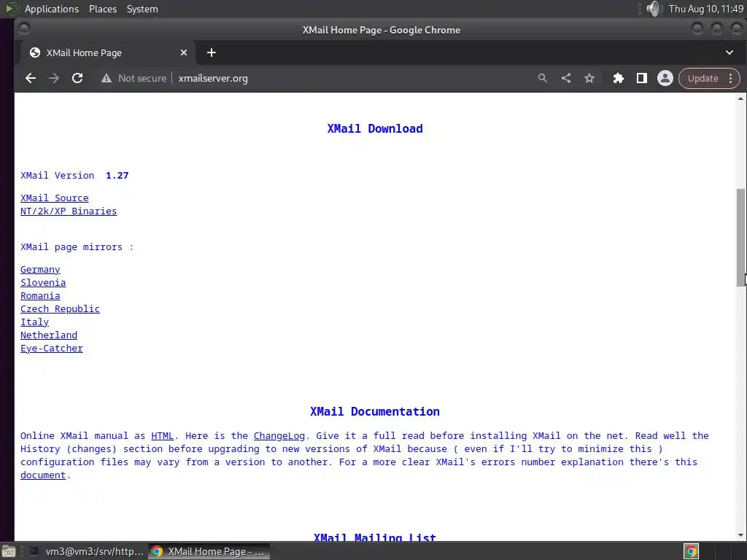Click the top-left distribution logo icon

[12, 9]
